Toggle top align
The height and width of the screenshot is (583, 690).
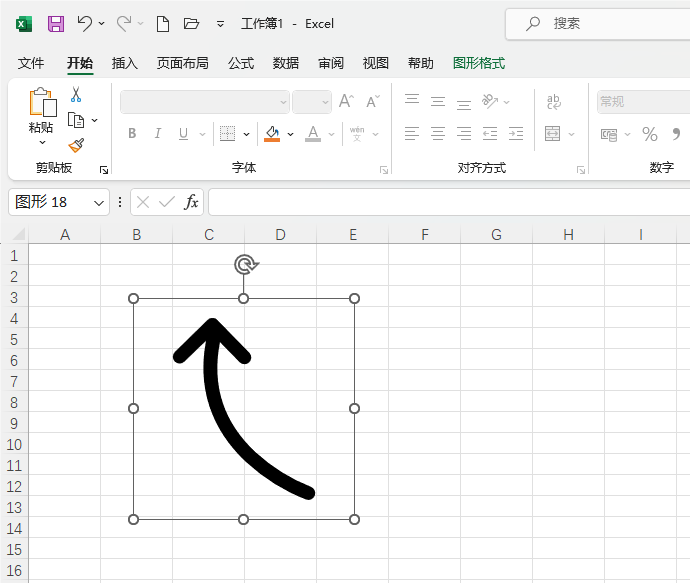coord(412,101)
